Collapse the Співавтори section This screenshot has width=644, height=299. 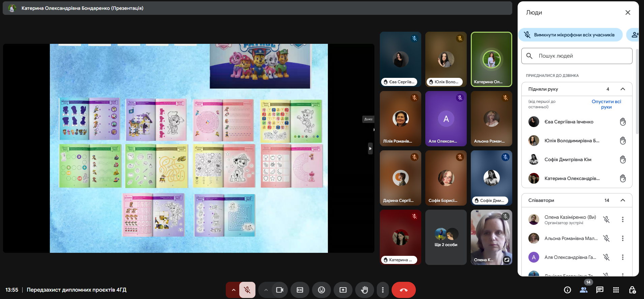tap(623, 200)
